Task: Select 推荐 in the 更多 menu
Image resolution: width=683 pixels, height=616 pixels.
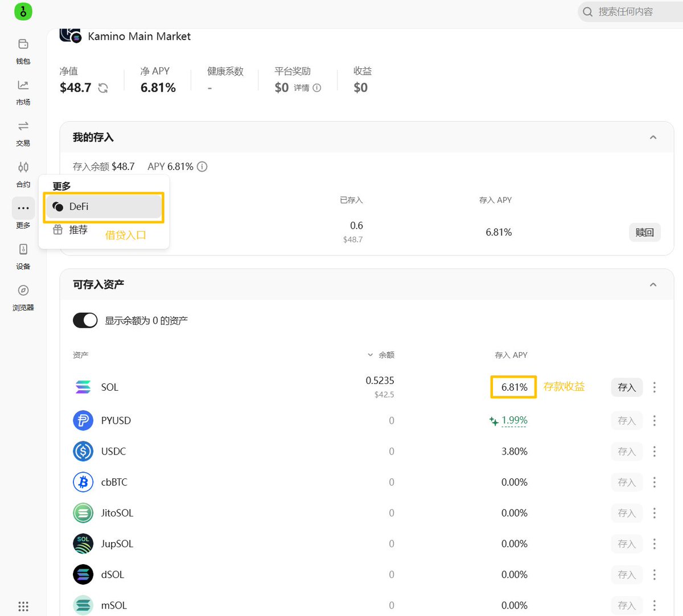Action: tap(78, 230)
